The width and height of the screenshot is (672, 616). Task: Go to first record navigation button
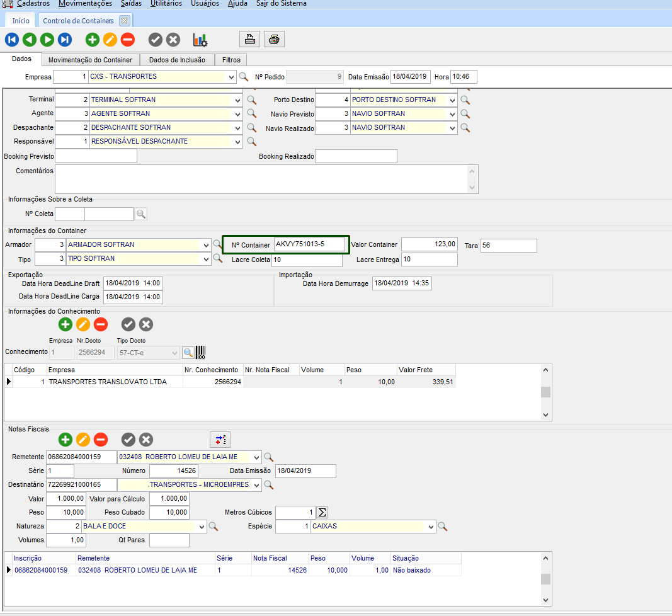(11, 40)
